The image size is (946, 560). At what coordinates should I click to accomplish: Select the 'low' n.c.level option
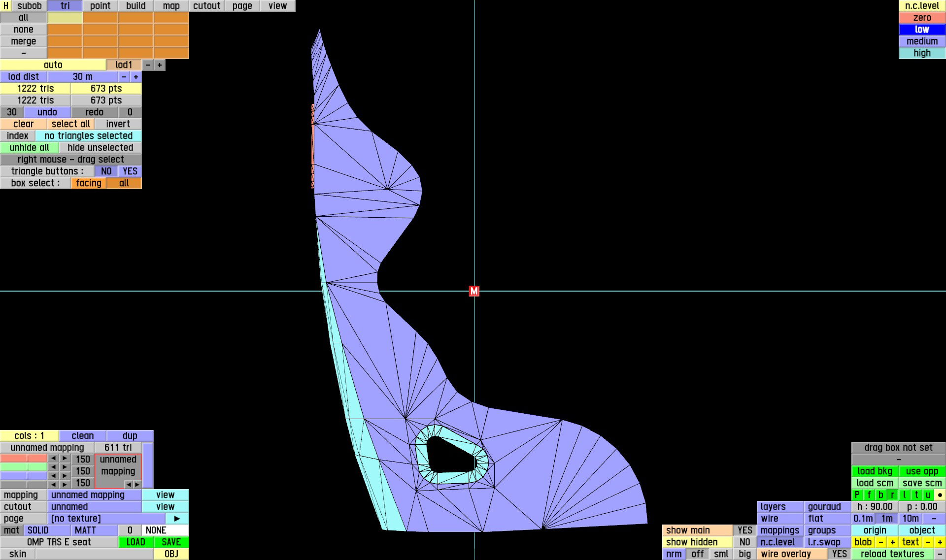[x=922, y=30]
